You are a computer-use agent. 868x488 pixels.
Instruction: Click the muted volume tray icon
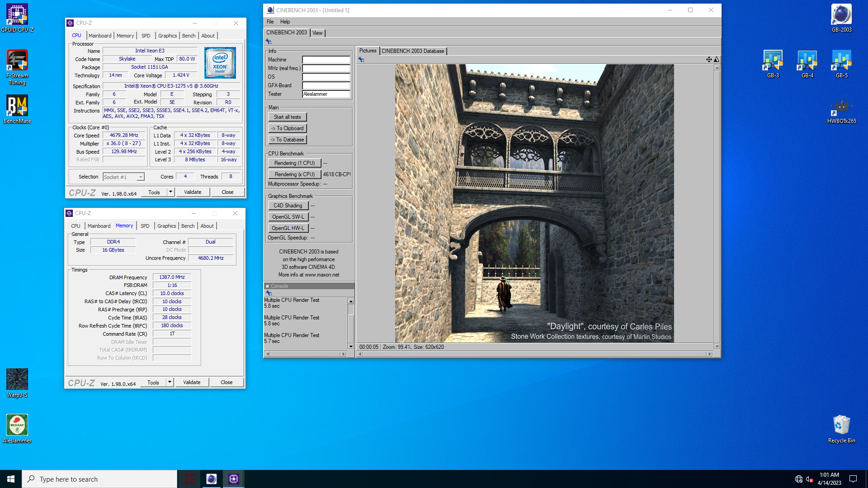[810, 479]
